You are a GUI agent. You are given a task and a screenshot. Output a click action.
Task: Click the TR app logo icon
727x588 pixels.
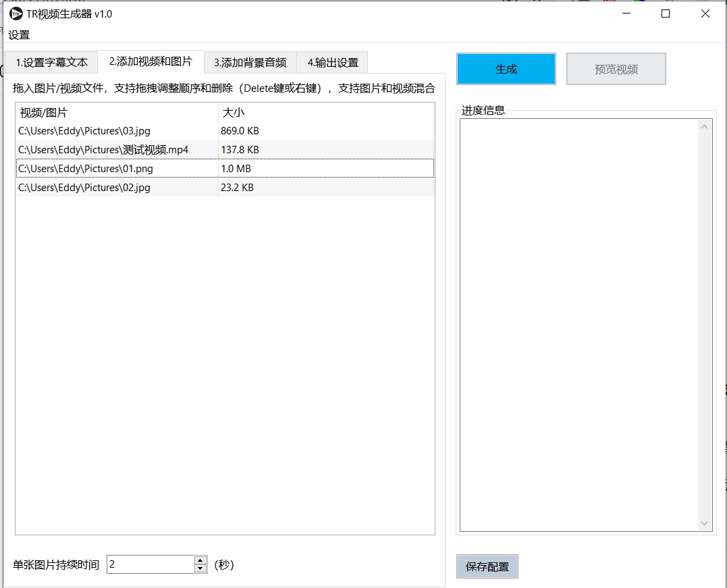point(16,14)
